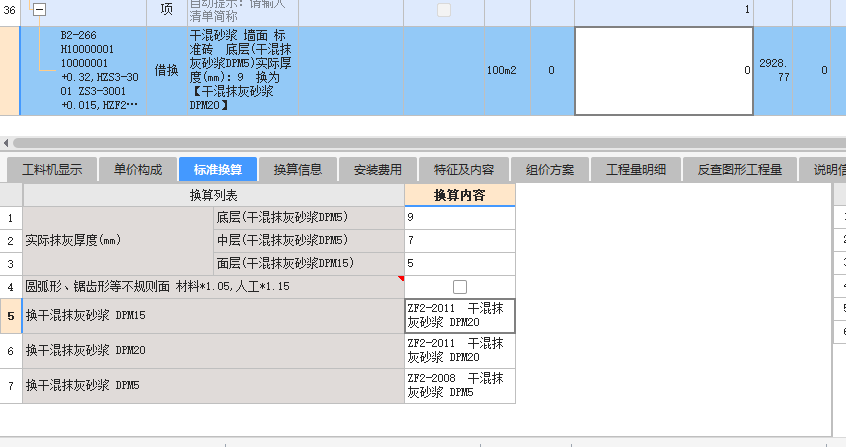Open the 安装费用 tab
Screen dimensions: 846x447
click(x=378, y=170)
